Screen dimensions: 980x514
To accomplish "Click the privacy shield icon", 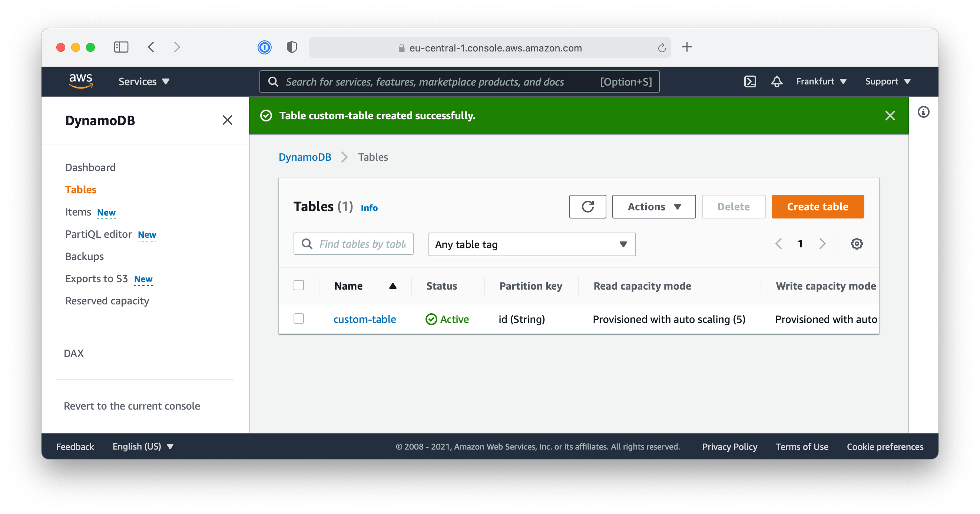I will [x=292, y=47].
